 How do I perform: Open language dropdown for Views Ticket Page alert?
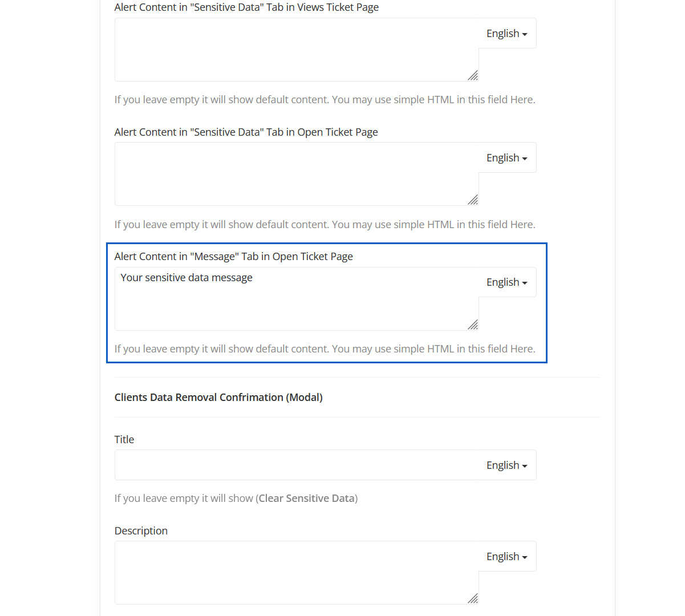pos(506,34)
